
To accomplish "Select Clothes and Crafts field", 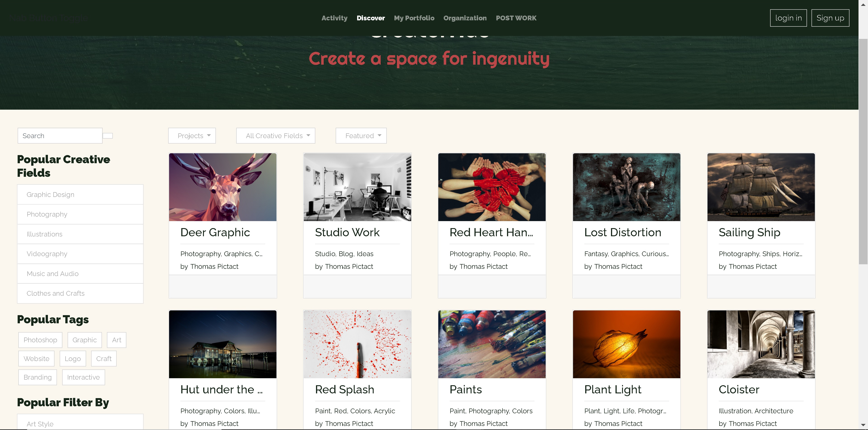I will 80,293.
